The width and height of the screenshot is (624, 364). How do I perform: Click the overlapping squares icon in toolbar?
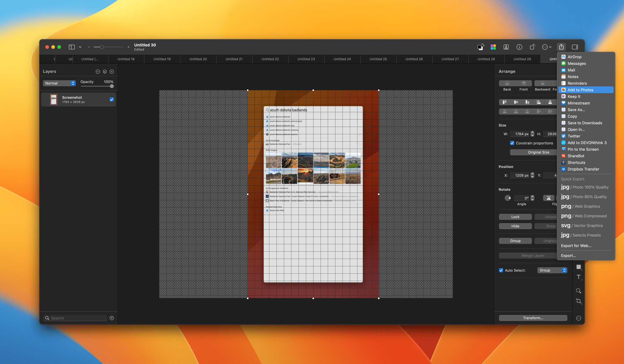pos(480,47)
